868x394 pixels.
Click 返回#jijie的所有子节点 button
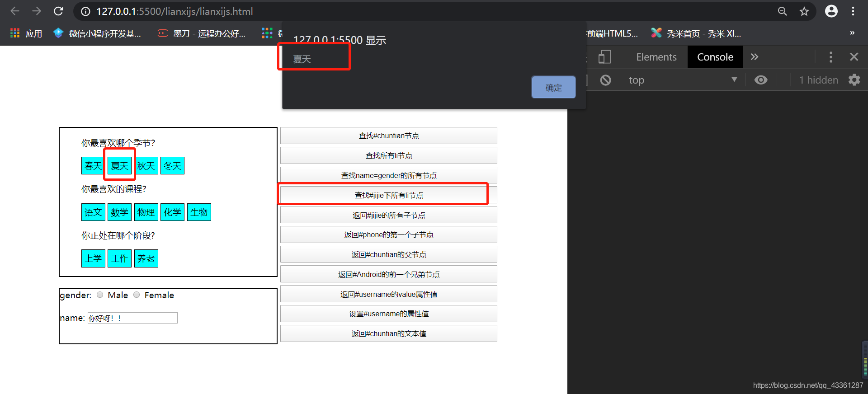[x=388, y=215]
